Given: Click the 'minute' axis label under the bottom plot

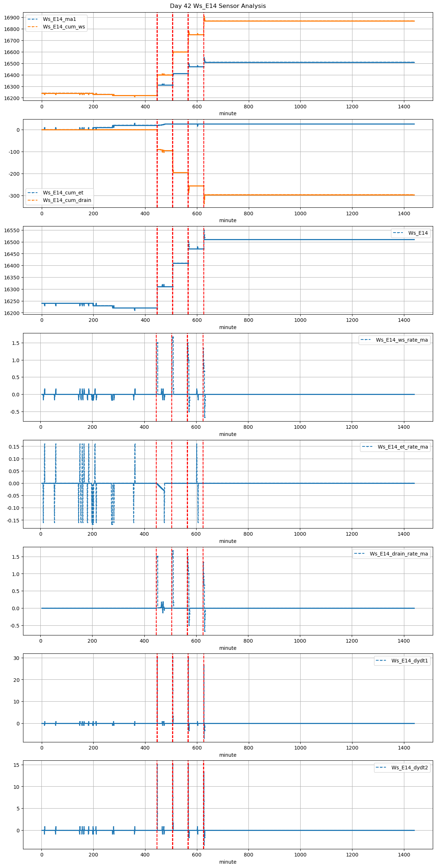Looking at the screenshot, I should click(x=228, y=862).
